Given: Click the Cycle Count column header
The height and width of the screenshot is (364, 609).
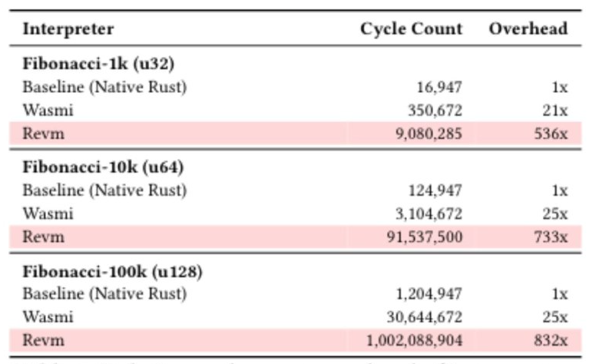Looking at the screenshot, I should coord(411,30).
